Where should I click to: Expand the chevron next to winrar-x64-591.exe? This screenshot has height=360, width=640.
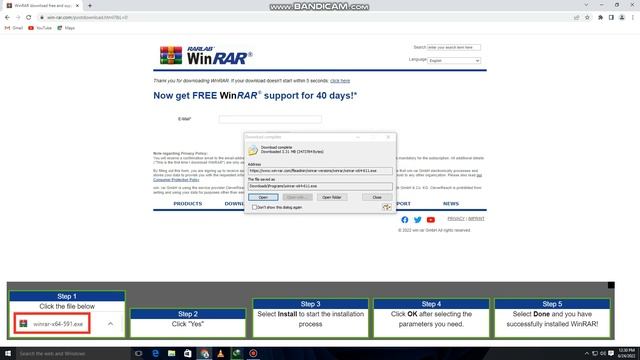click(x=111, y=324)
